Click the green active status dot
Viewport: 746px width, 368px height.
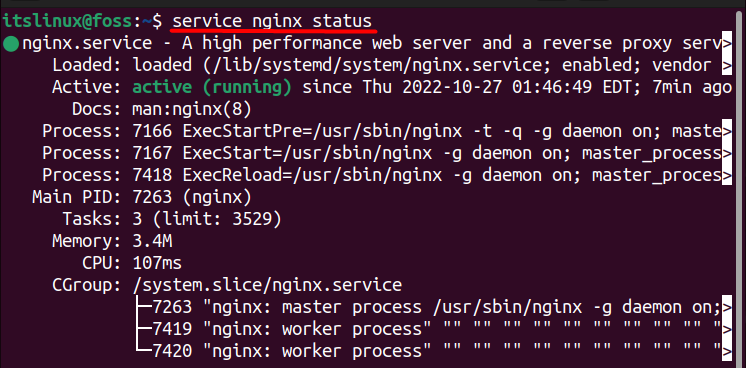10,45
